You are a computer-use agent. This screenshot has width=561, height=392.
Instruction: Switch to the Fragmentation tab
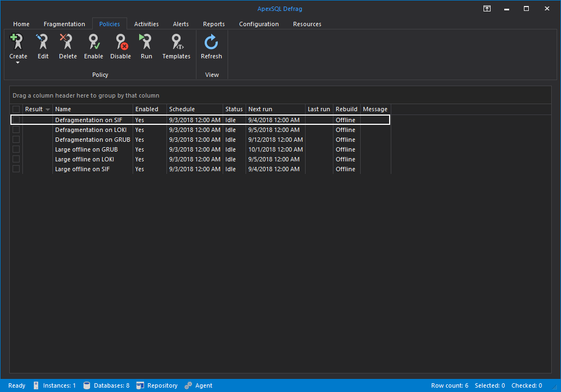pyautogui.click(x=64, y=24)
